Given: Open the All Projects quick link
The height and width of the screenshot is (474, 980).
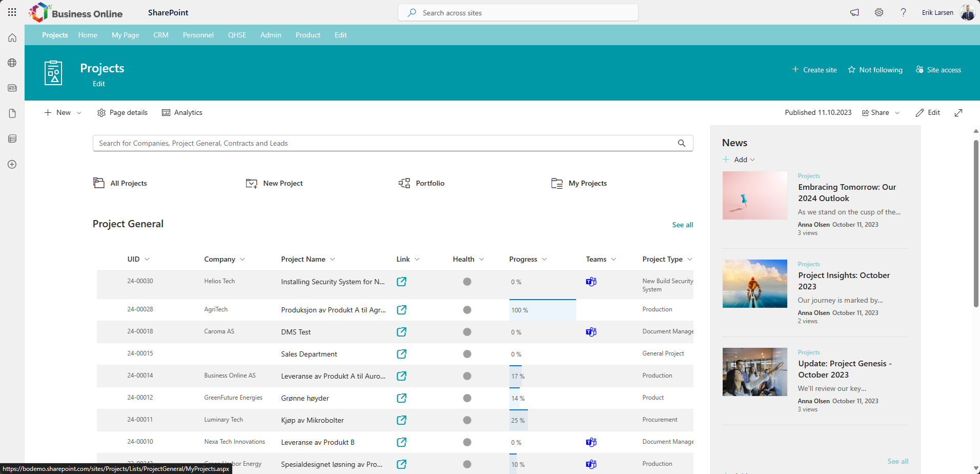Looking at the screenshot, I should pos(120,183).
